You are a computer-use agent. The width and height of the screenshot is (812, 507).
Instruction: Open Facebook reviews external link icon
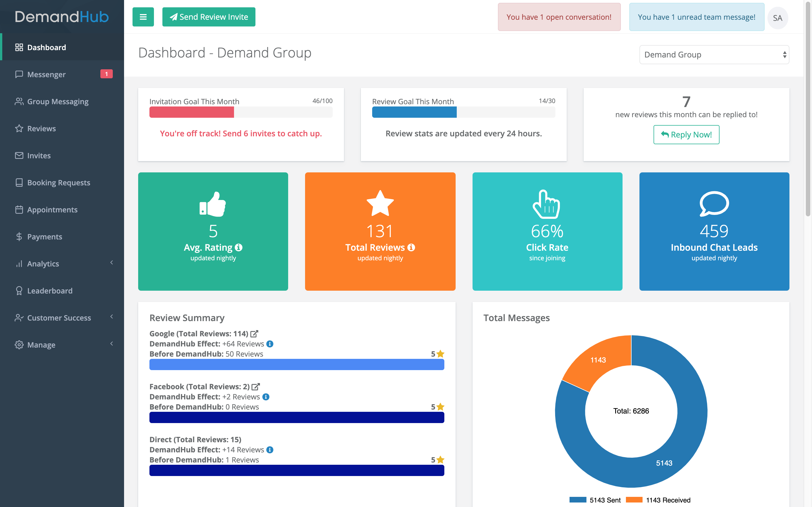(x=256, y=387)
